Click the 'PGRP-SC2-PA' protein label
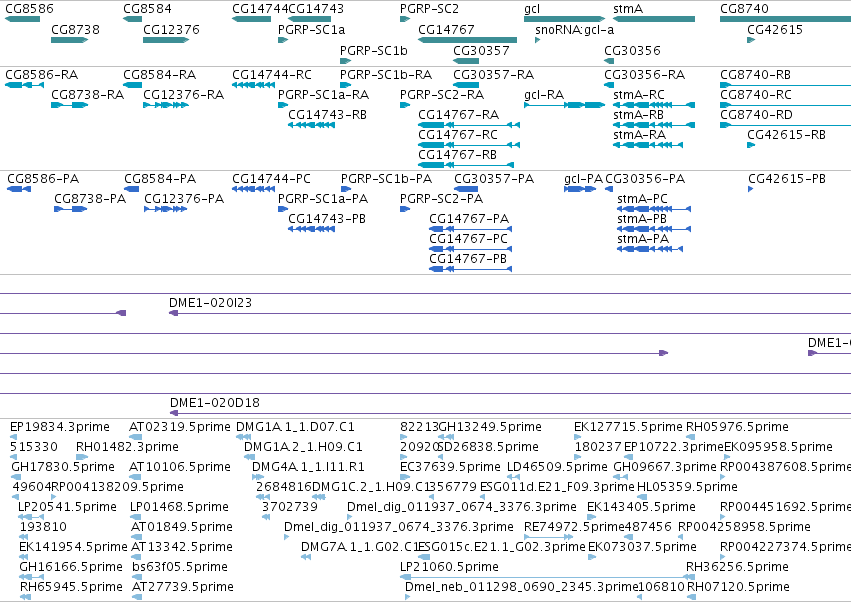The height and width of the screenshot is (602, 851). 441,199
